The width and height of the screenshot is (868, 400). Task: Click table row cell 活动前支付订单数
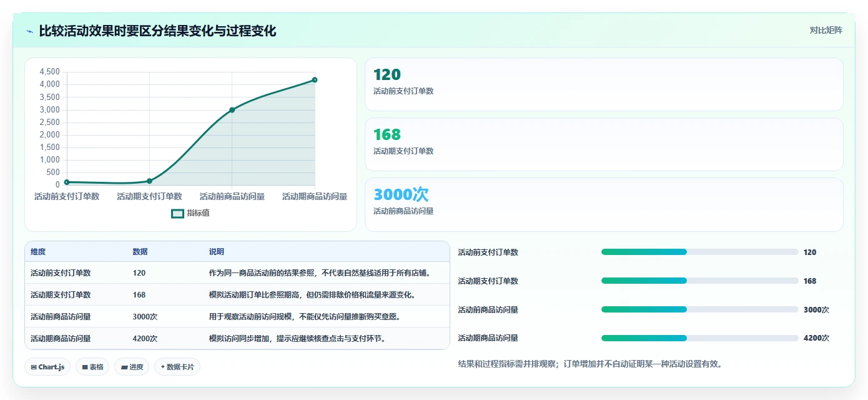pos(61,273)
